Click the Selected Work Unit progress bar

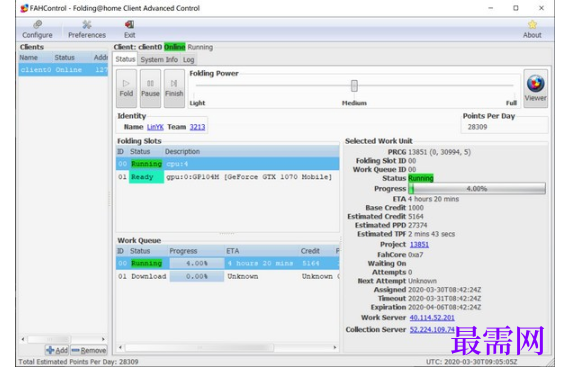(x=477, y=189)
